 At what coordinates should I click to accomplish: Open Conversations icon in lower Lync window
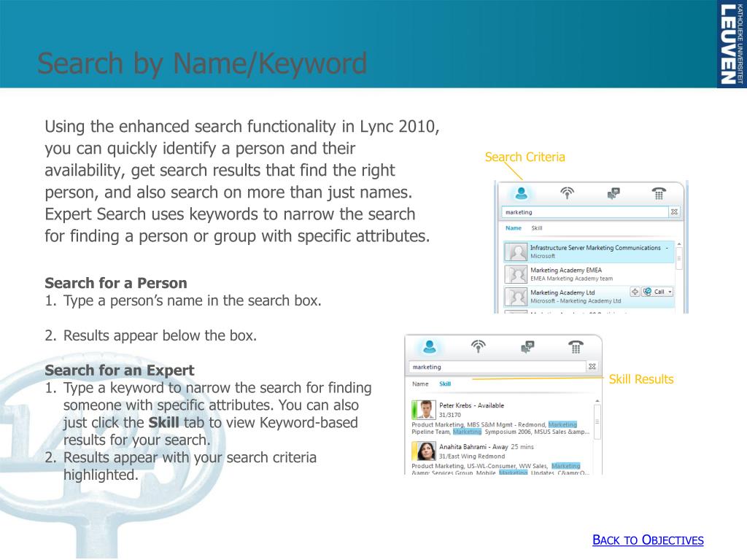coord(527,347)
